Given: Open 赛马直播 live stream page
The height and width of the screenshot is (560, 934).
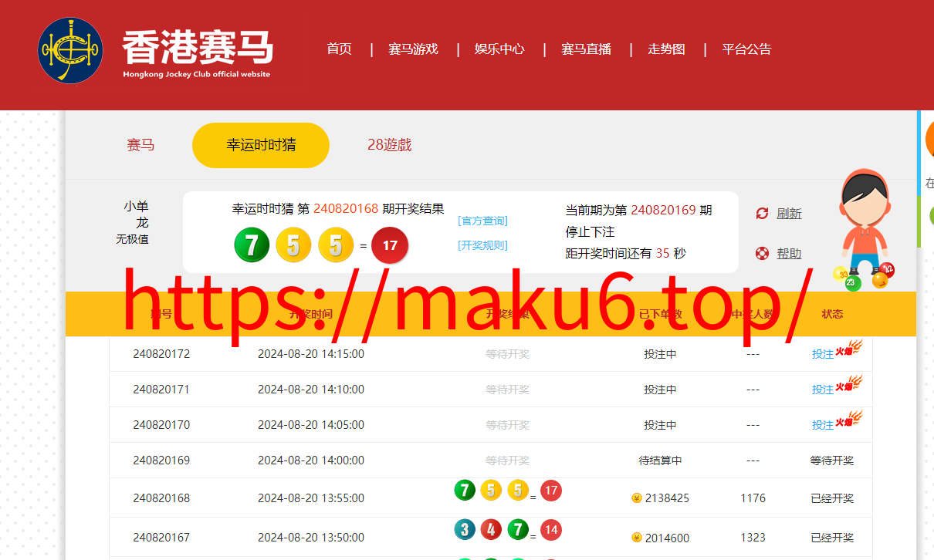Looking at the screenshot, I should pos(586,49).
